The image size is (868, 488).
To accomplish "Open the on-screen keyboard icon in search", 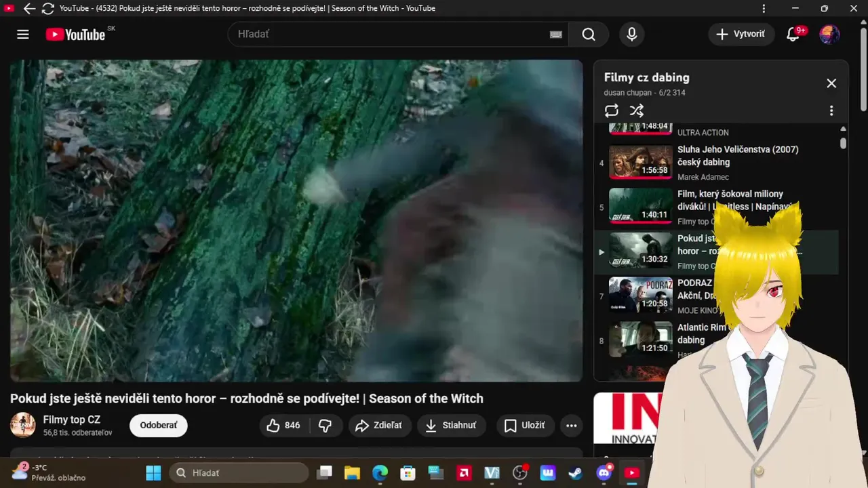I will click(x=556, y=35).
